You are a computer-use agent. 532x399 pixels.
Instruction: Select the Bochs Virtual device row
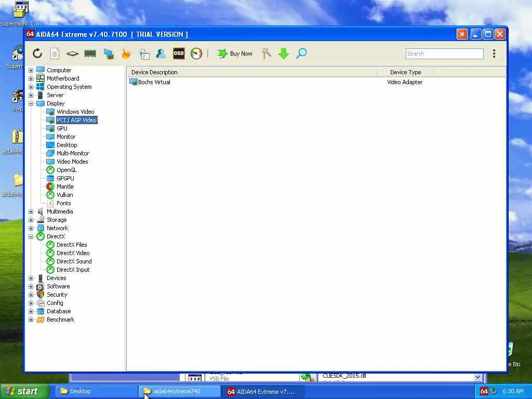pyautogui.click(x=316, y=82)
